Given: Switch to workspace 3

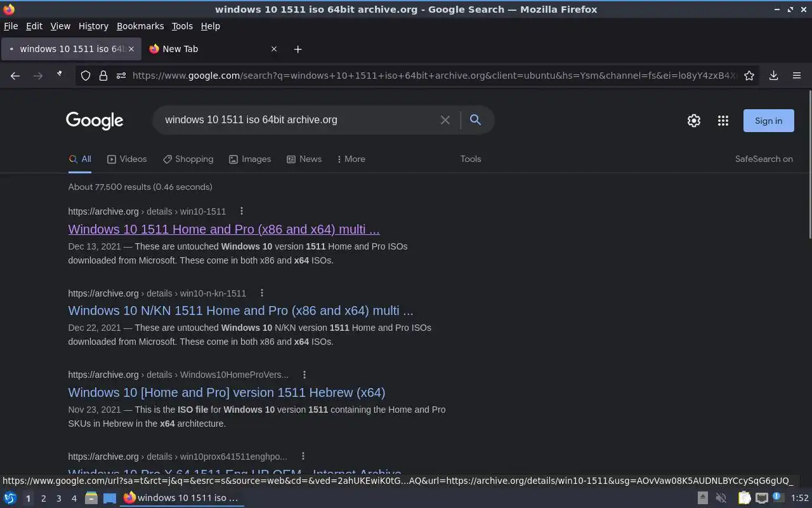Looking at the screenshot, I should (58, 498).
